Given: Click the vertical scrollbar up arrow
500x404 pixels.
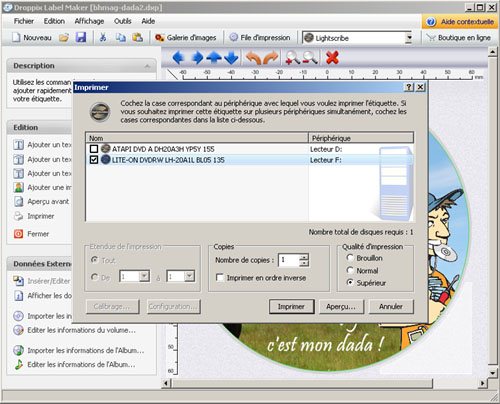Looking at the screenshot, I should [x=493, y=52].
